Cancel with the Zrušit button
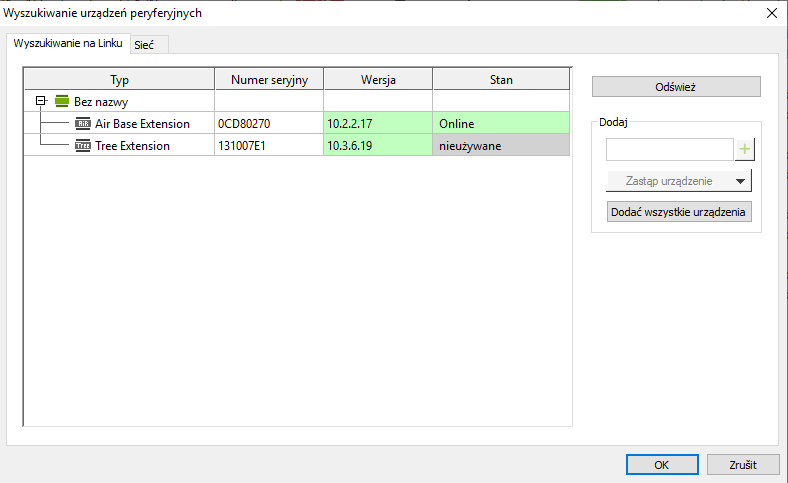The image size is (788, 483). point(742,465)
